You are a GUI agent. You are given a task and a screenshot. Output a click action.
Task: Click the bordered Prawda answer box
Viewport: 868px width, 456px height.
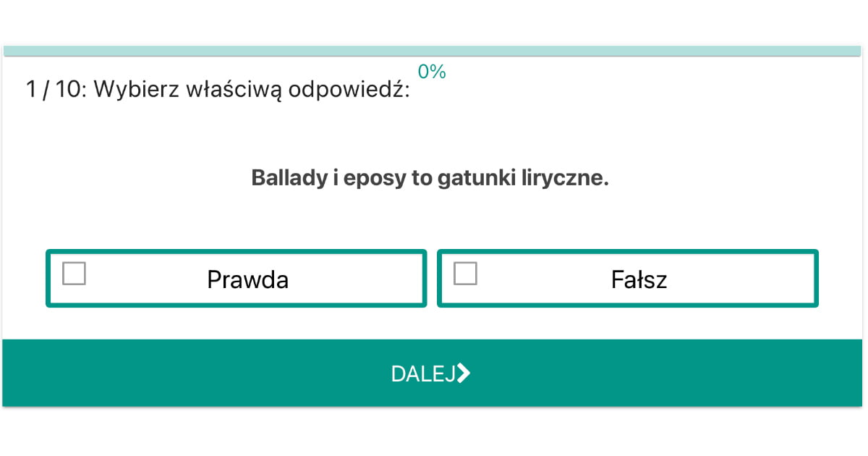[x=236, y=278]
